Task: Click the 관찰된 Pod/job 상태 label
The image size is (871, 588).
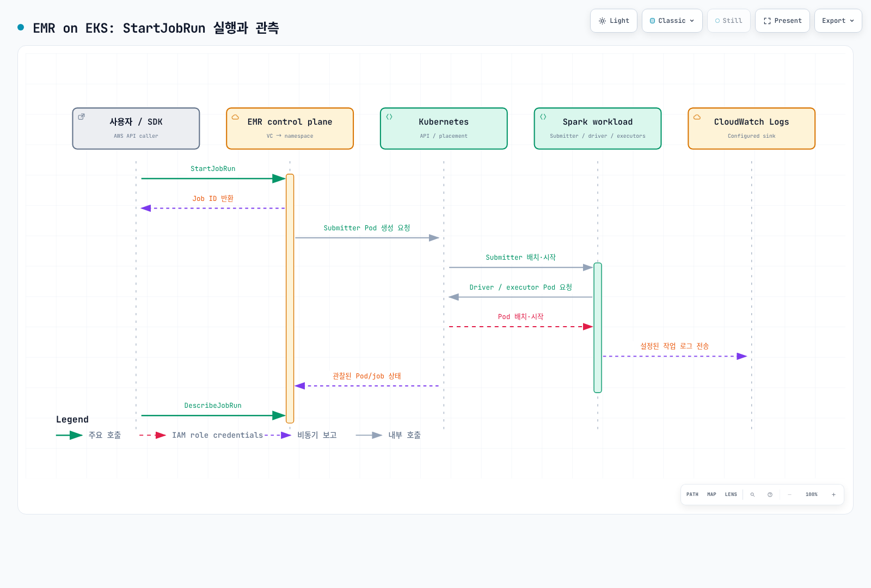Action: pos(367,376)
